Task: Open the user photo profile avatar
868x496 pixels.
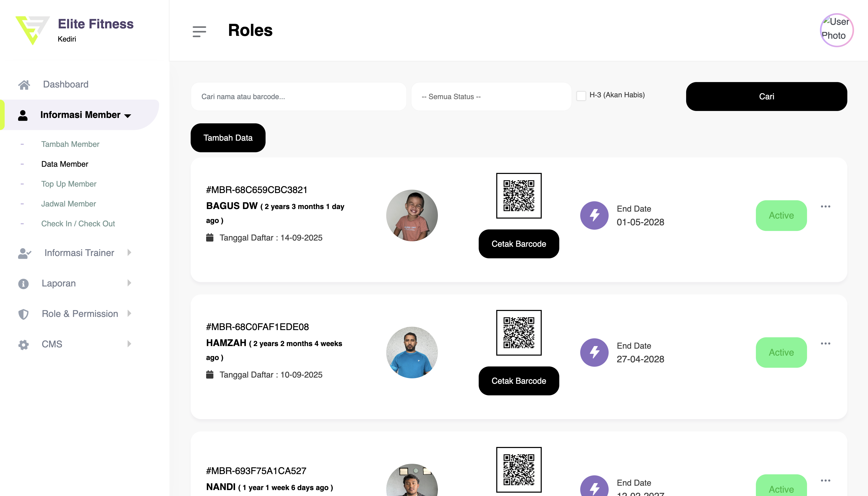Action: (836, 30)
